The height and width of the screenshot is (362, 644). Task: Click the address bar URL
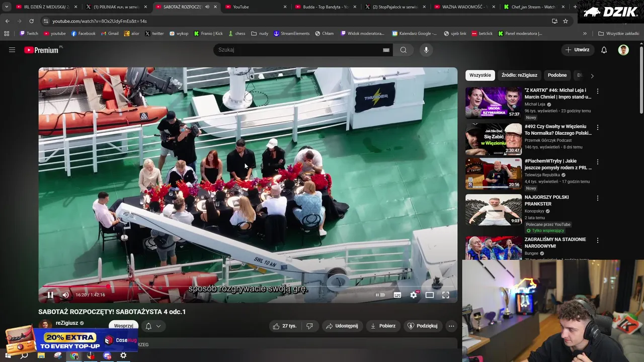click(x=100, y=21)
